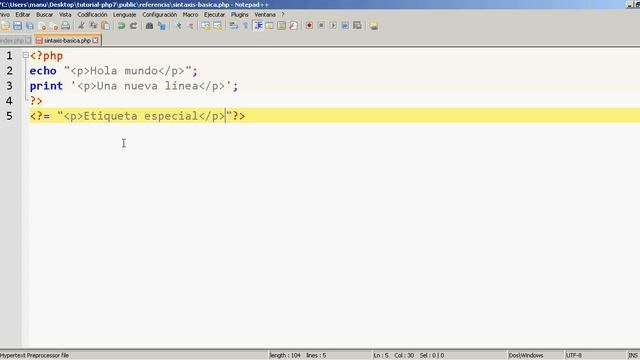Click the Print toolbar icon

click(x=65, y=26)
